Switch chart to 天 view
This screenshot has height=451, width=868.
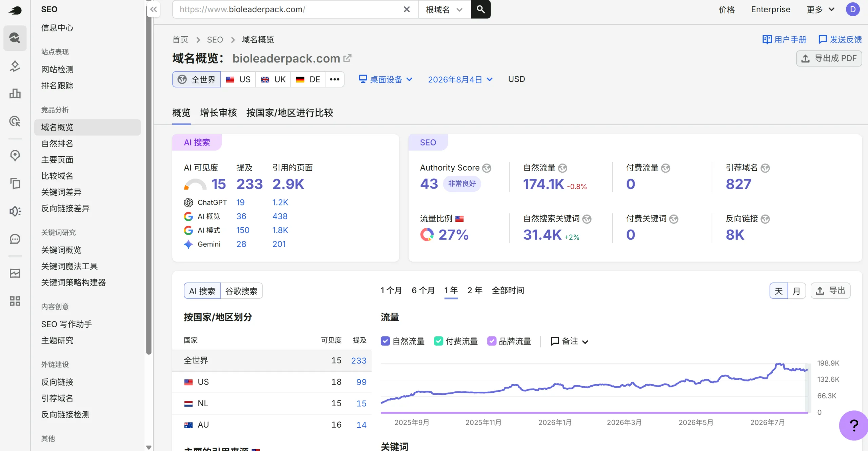(x=778, y=291)
